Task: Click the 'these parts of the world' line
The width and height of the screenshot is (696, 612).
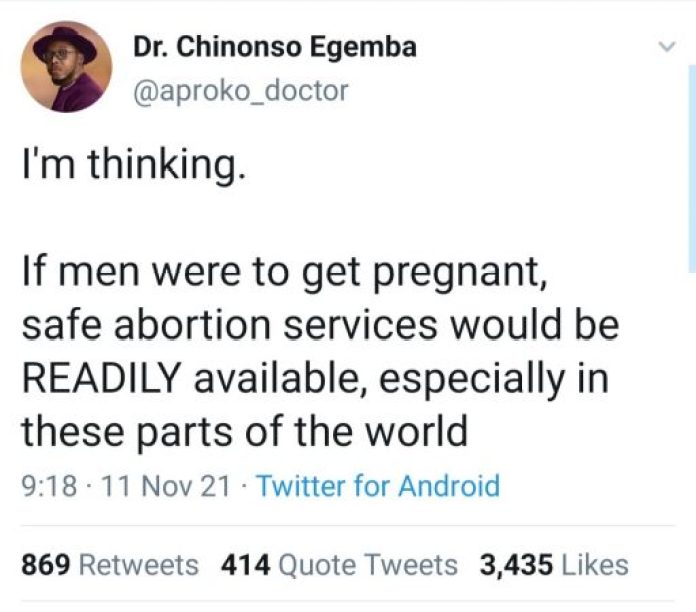Action: [244, 432]
